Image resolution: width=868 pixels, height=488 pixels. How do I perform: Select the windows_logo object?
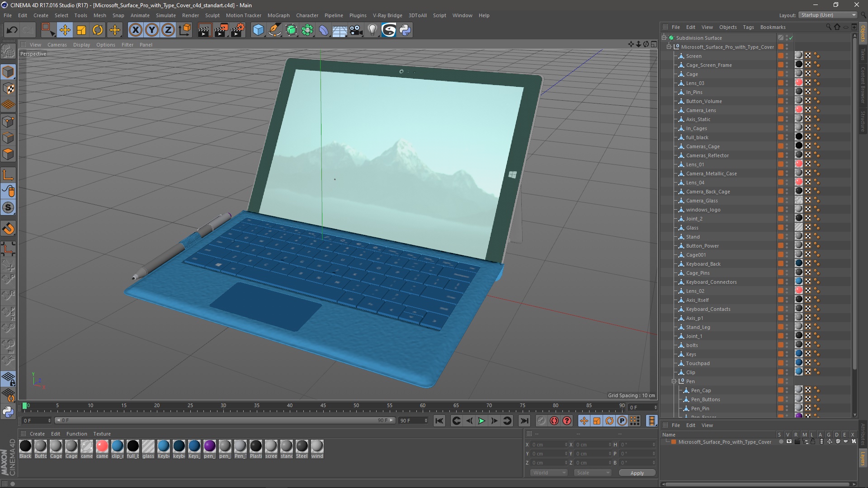point(703,210)
